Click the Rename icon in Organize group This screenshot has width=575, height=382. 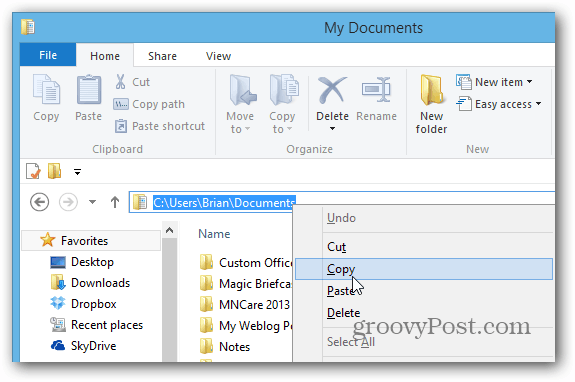coord(376,89)
